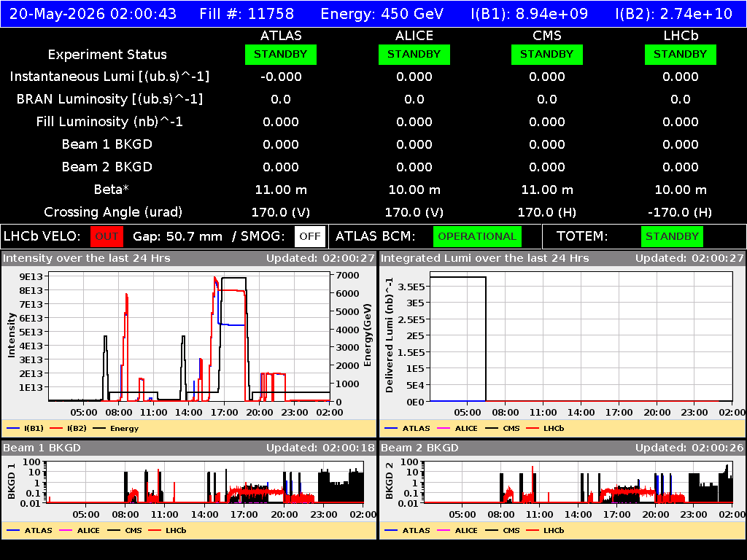Click CMS legend entry in Beam 2 BKGD chart
The width and height of the screenshot is (747, 560).
pos(503,530)
